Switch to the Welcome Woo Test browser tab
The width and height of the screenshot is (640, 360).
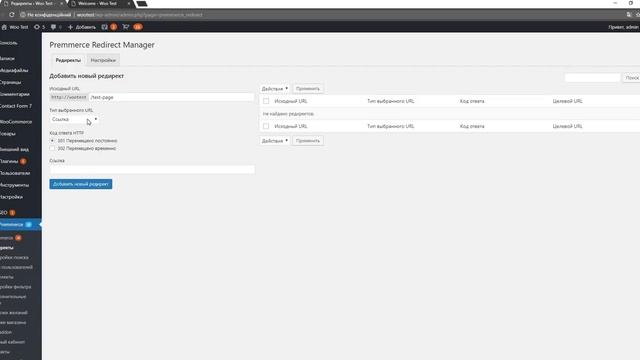(x=97, y=3)
